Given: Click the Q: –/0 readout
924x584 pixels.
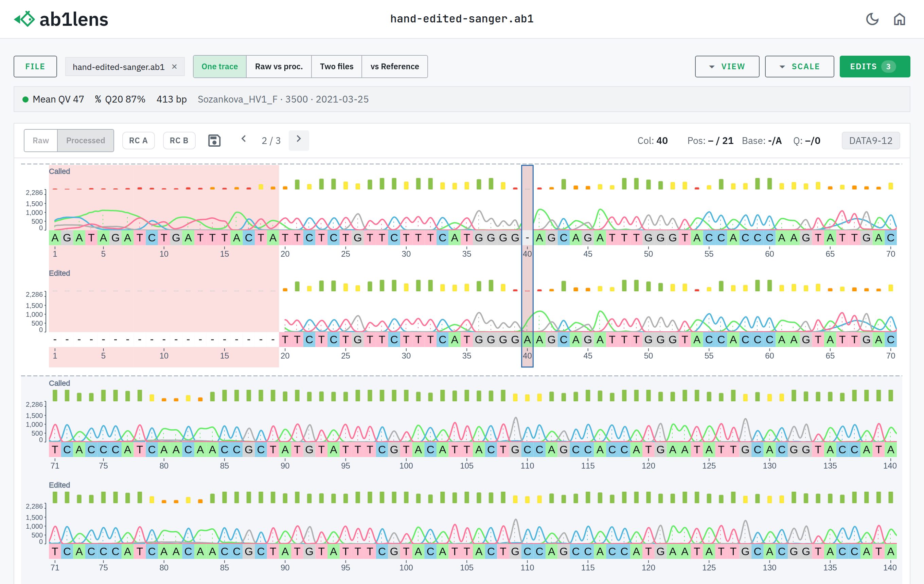Looking at the screenshot, I should click(806, 141).
